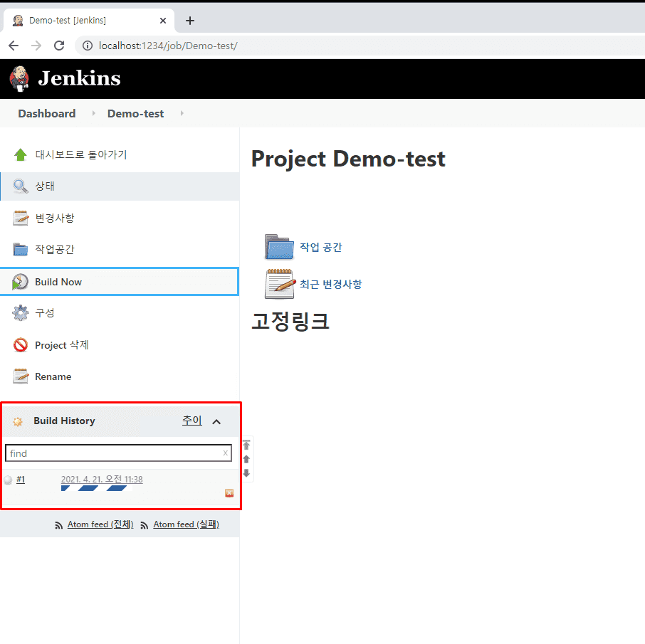The height and width of the screenshot is (644, 645).
Task: Close the Demo-test [Jenkins] tab
Action: click(x=163, y=21)
